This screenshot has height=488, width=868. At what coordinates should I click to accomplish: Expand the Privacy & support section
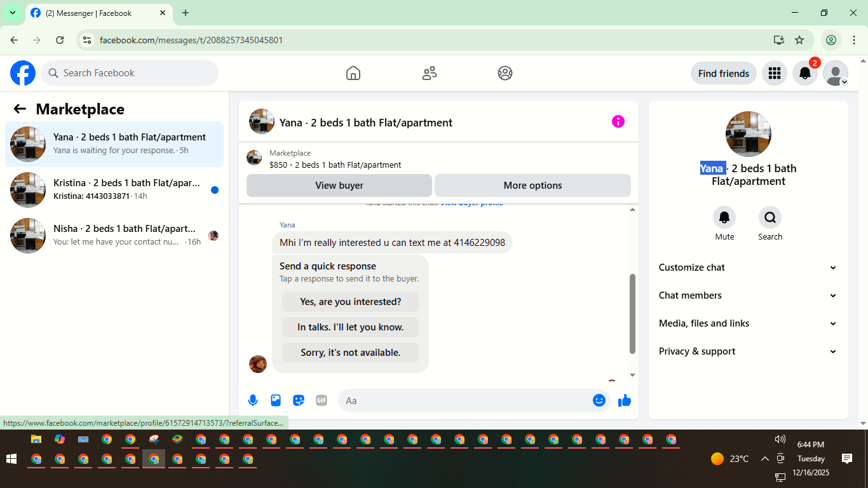click(x=748, y=351)
